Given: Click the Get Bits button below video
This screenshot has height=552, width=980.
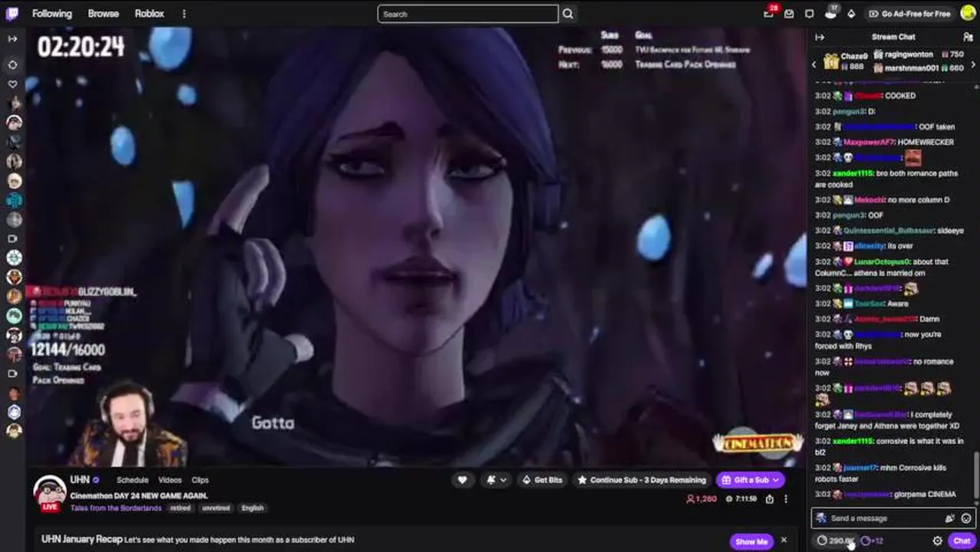Looking at the screenshot, I should pos(542,480).
